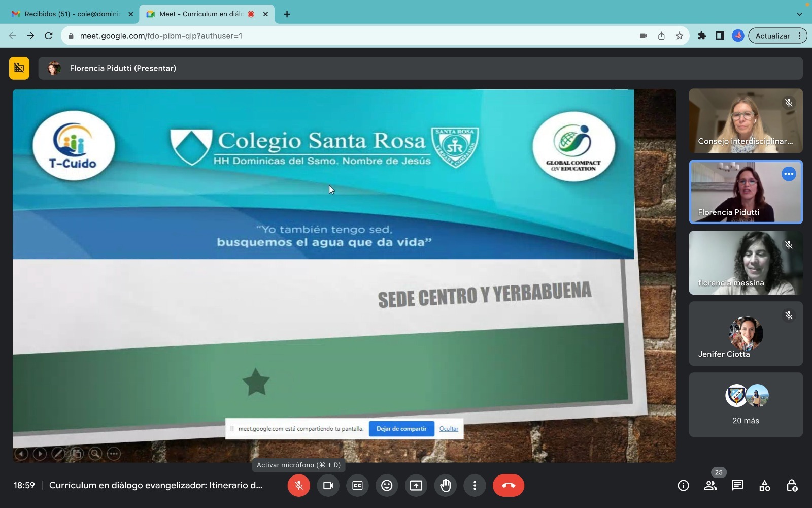Image resolution: width=812 pixels, height=508 pixels.
Task: Share this page from address bar
Action: click(x=661, y=36)
